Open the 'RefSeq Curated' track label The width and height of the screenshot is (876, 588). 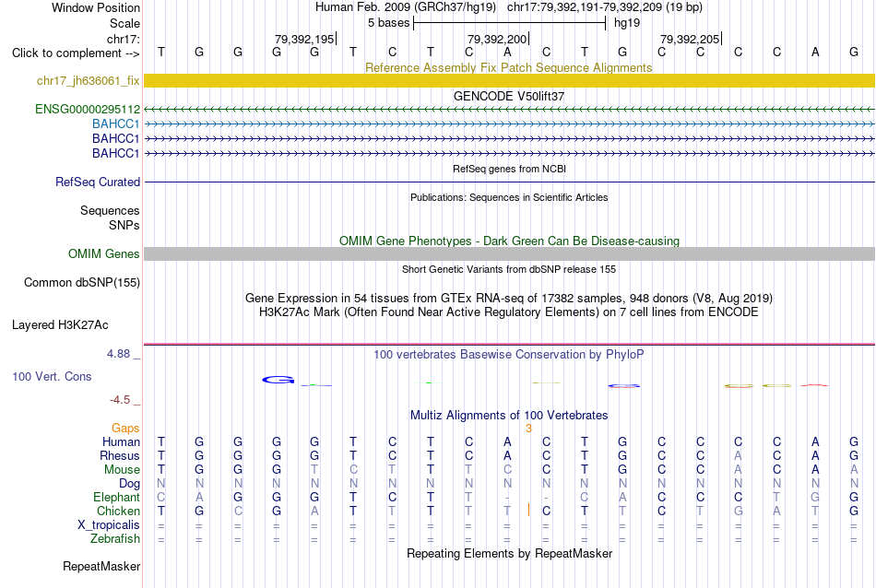pos(98,182)
